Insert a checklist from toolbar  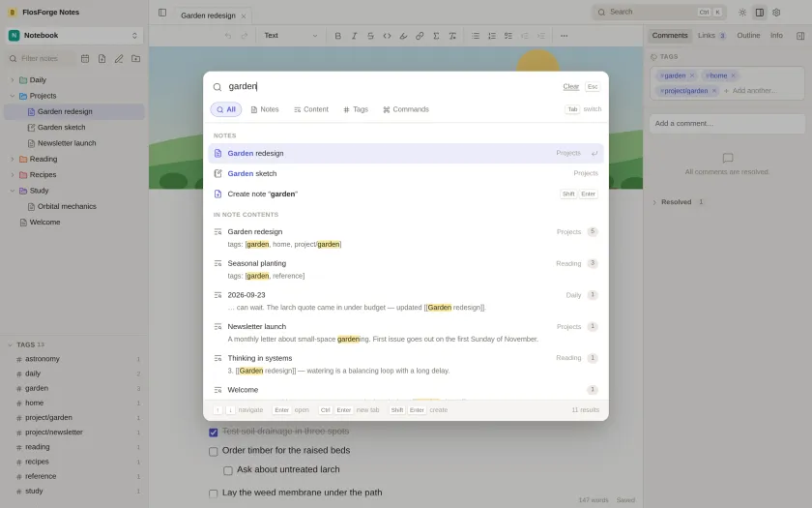(508, 36)
